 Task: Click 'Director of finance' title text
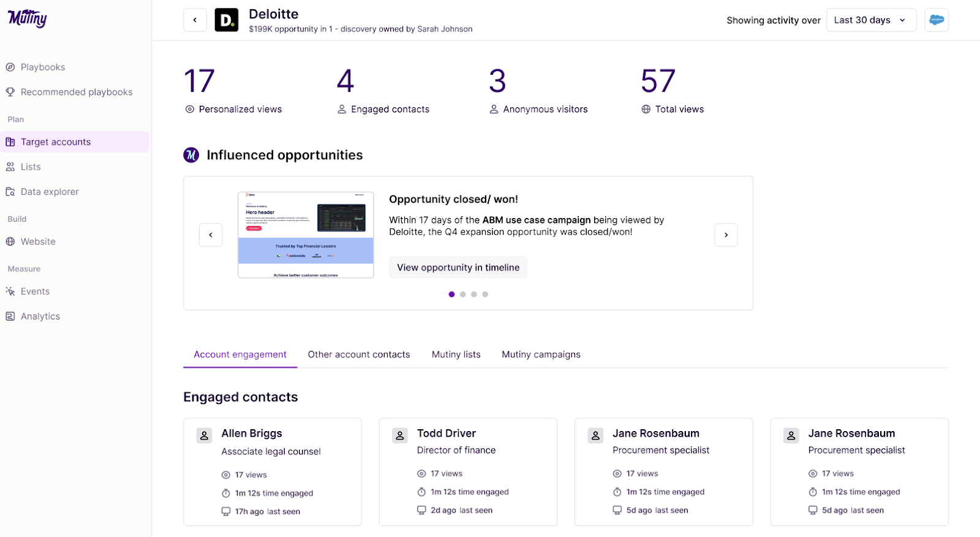(x=456, y=451)
